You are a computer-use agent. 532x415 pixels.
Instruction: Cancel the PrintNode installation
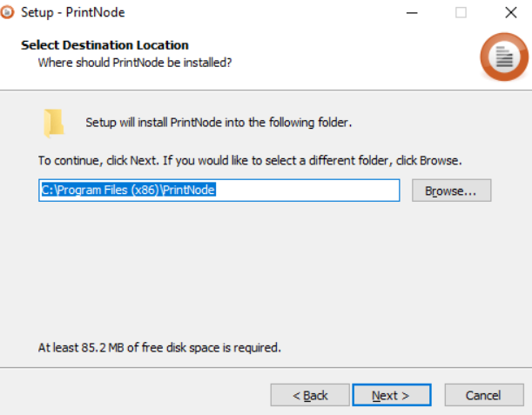pyautogui.click(x=483, y=395)
